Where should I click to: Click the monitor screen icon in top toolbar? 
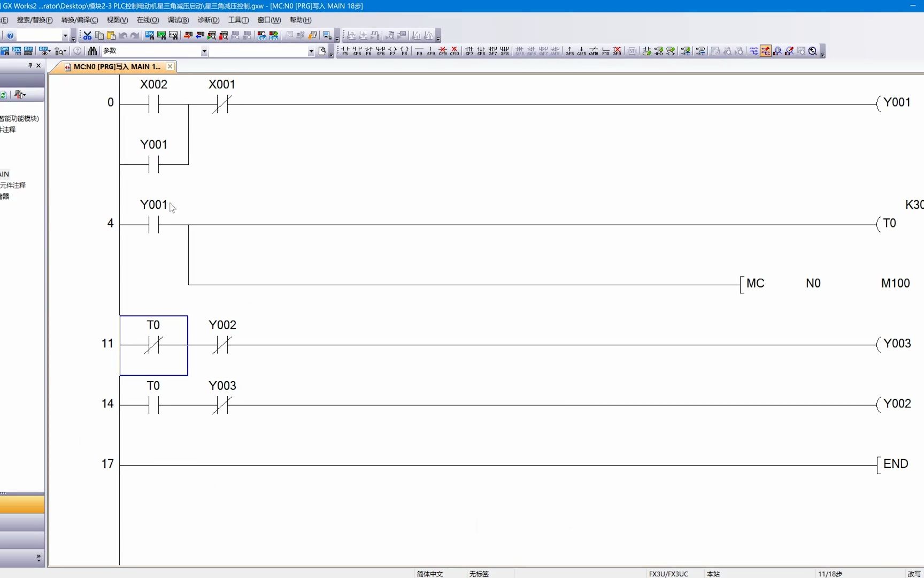[327, 35]
